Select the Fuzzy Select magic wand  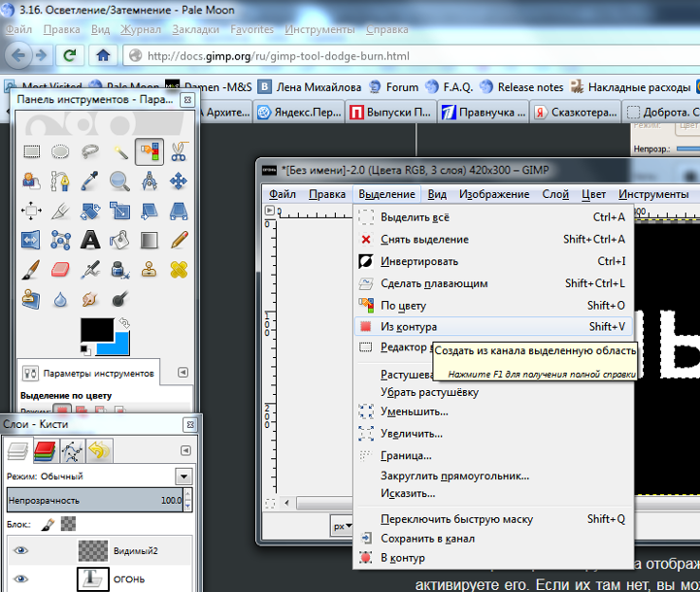(x=119, y=151)
